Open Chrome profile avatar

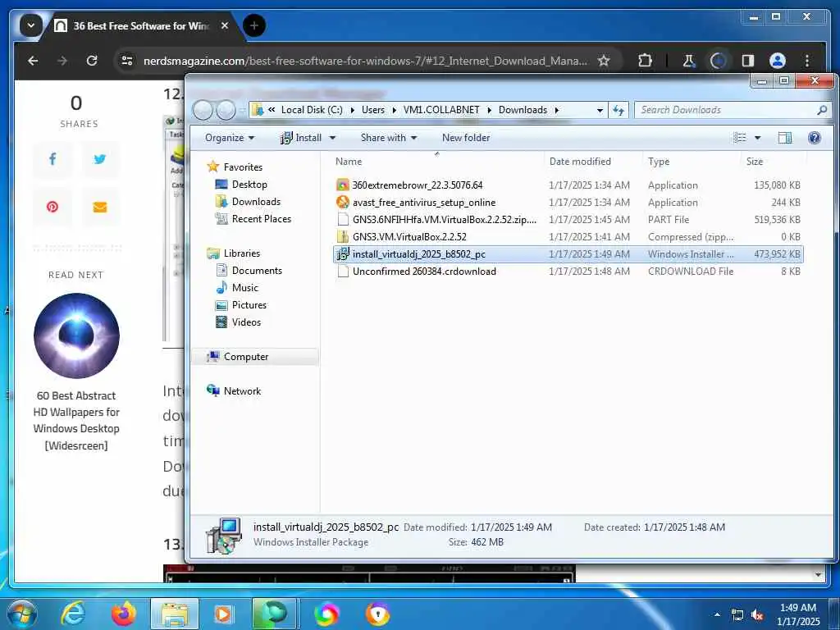coord(778,61)
